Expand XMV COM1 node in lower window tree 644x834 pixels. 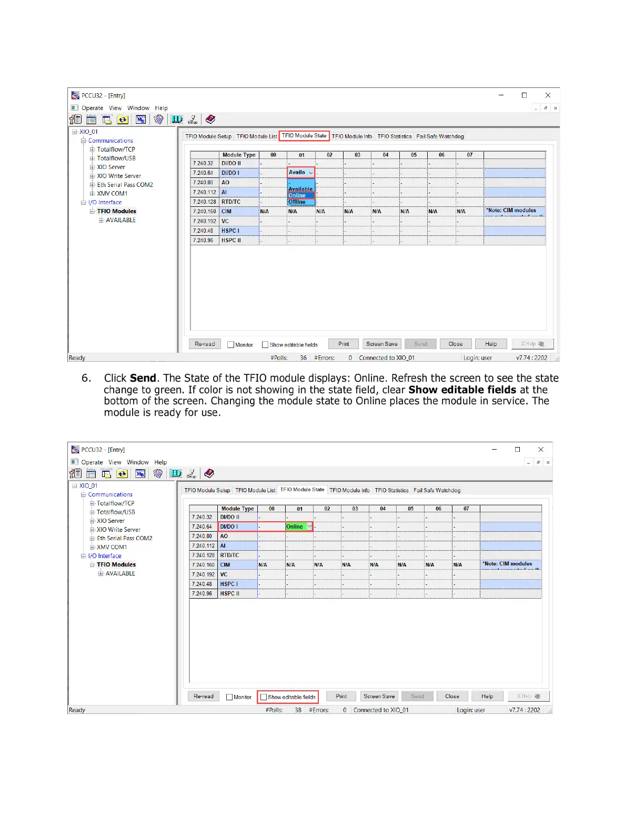click(92, 547)
